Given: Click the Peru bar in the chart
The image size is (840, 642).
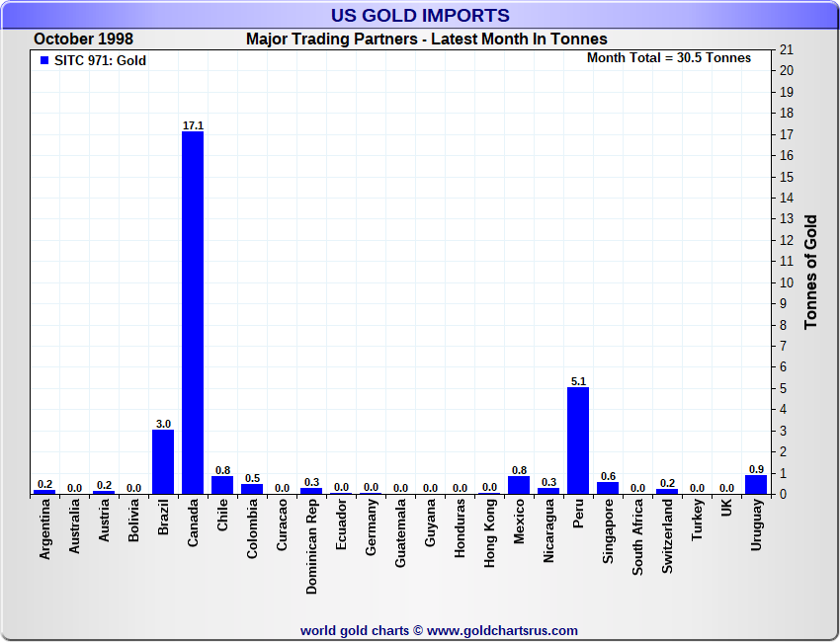Looking at the screenshot, I should 578,441.
